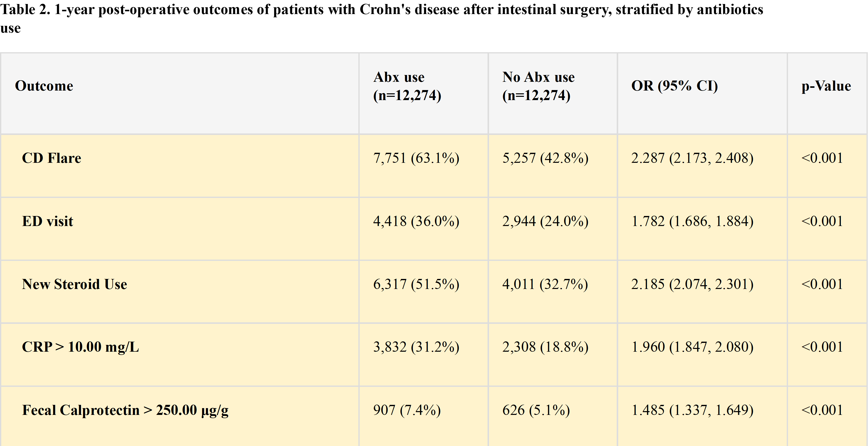Click the Fecal Calprotectin row label
868x446 pixels.
(125, 410)
